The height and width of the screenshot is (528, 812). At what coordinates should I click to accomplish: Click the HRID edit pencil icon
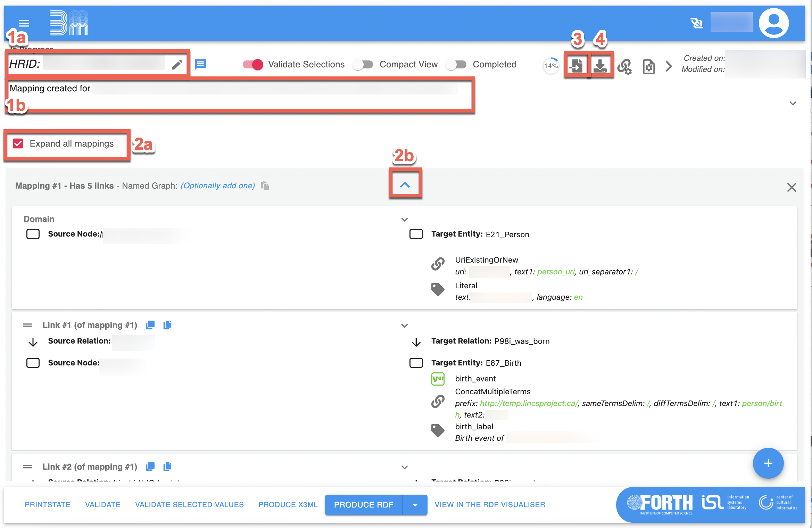177,64
